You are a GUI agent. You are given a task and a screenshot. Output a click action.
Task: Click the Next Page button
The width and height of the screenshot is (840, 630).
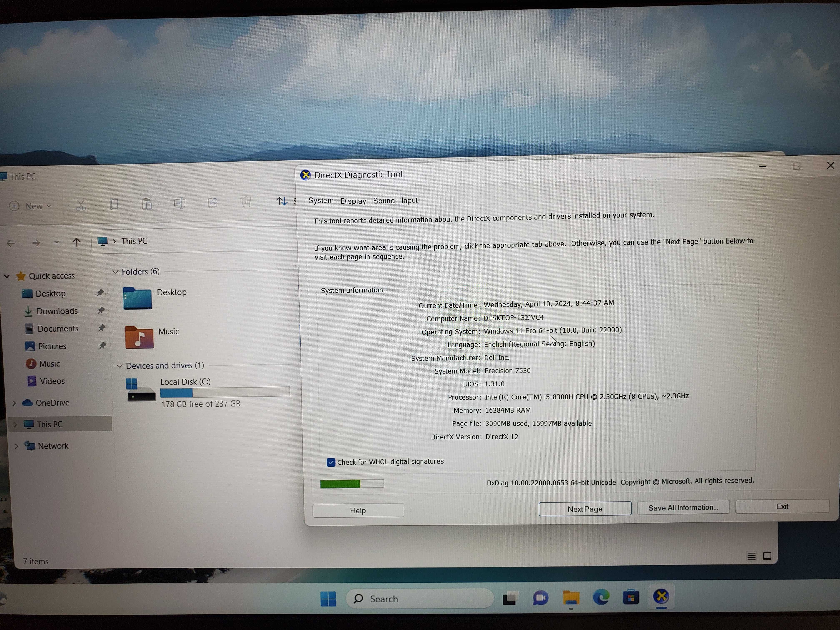coord(585,509)
